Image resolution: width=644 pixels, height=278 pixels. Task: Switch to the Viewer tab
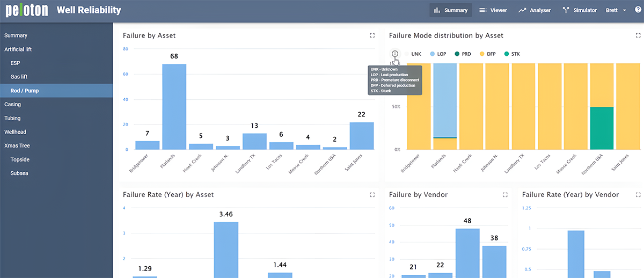(493, 10)
